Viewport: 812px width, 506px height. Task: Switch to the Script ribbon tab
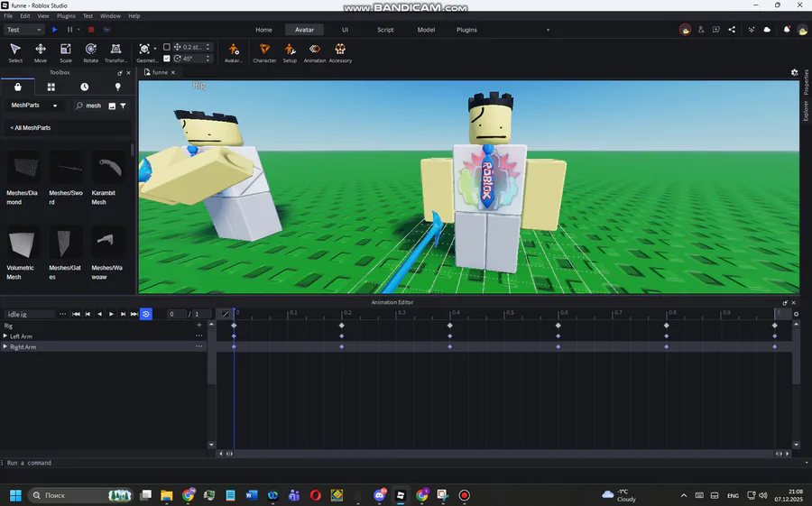tap(385, 30)
